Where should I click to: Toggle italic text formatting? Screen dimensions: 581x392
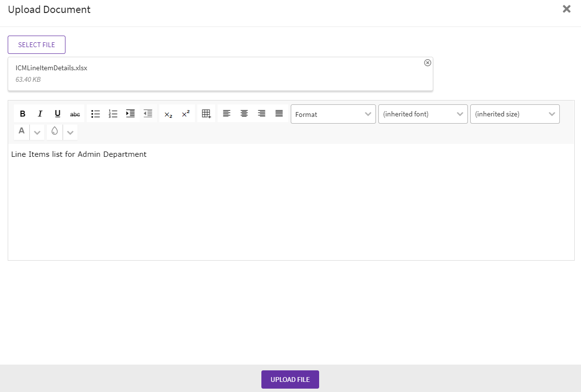40,114
